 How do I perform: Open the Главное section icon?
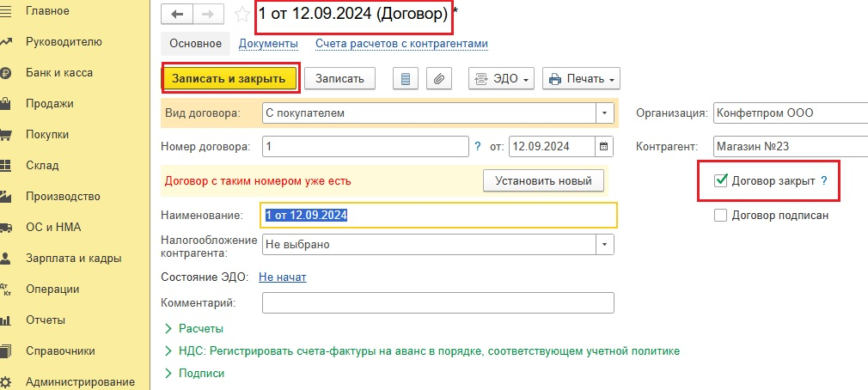5,11
